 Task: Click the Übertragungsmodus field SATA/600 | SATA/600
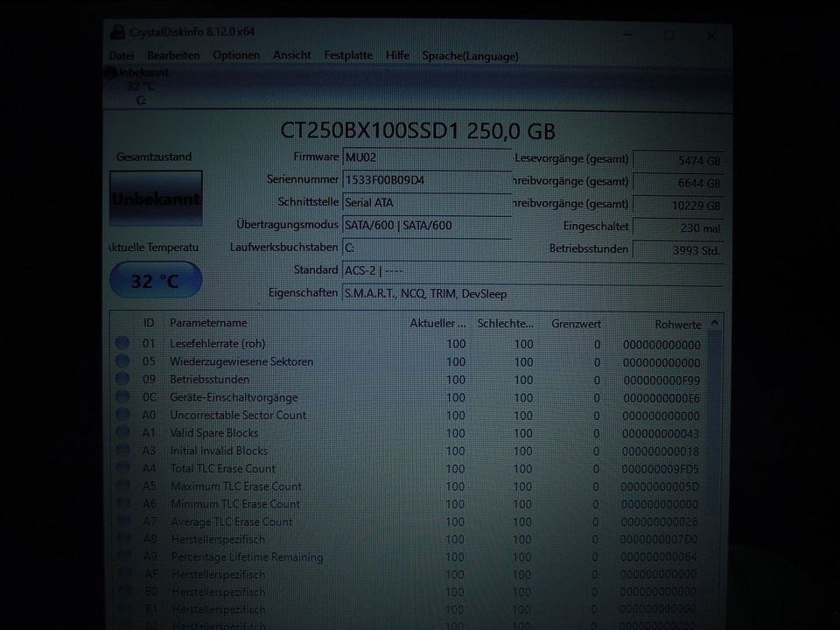[427, 225]
